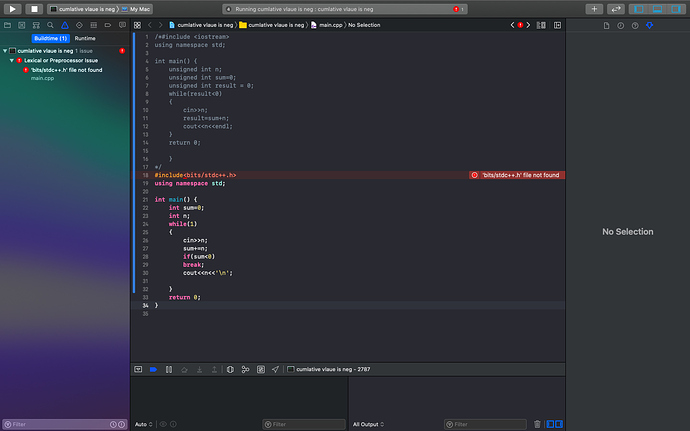Open the Issue navigator triangle icon
This screenshot has width=690, height=431.
click(65, 25)
